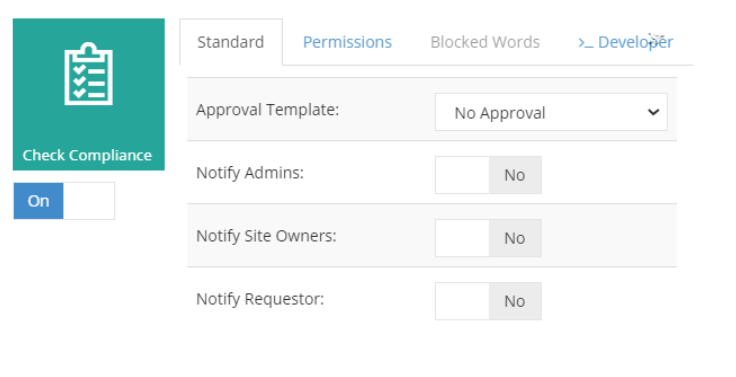Switch to the Permissions tab
The width and height of the screenshot is (736, 377).
pos(347,42)
